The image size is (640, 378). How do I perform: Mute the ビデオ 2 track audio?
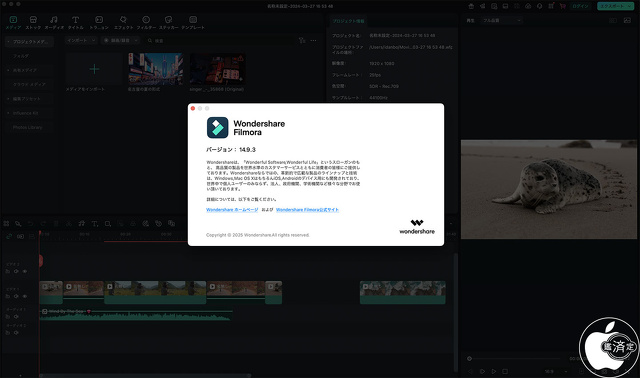click(x=16, y=271)
